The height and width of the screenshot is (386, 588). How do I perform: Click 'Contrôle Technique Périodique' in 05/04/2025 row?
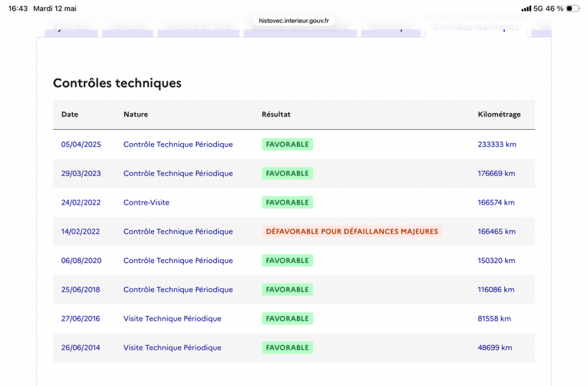[178, 144]
